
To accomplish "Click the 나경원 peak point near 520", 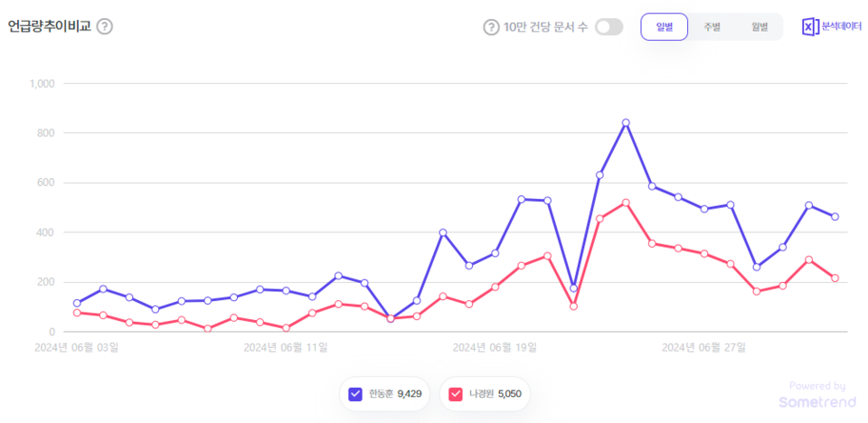I will [626, 202].
